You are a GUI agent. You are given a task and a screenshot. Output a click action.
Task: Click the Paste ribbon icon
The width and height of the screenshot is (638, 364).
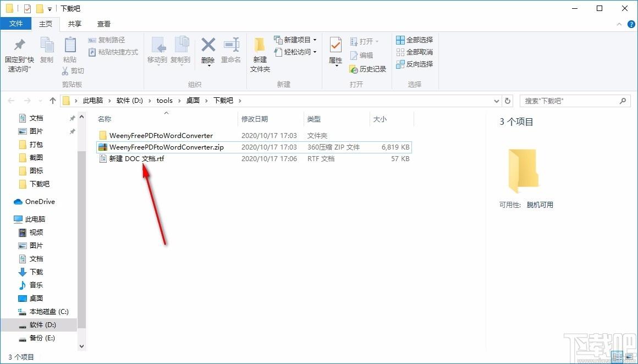pyautogui.click(x=70, y=45)
